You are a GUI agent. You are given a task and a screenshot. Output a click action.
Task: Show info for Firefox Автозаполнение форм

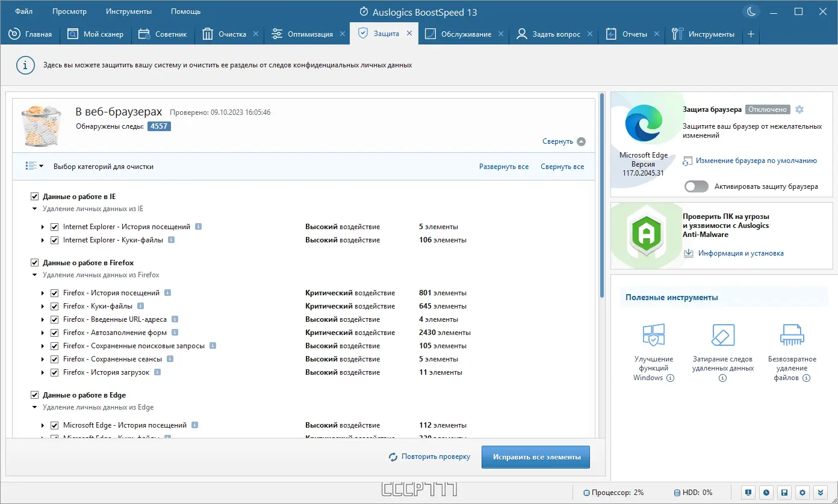(x=176, y=333)
